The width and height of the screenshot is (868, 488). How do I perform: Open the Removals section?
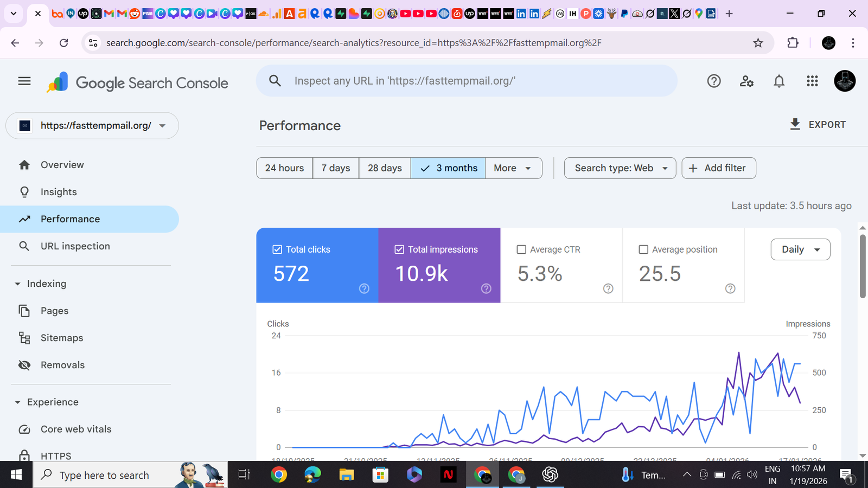click(x=62, y=364)
